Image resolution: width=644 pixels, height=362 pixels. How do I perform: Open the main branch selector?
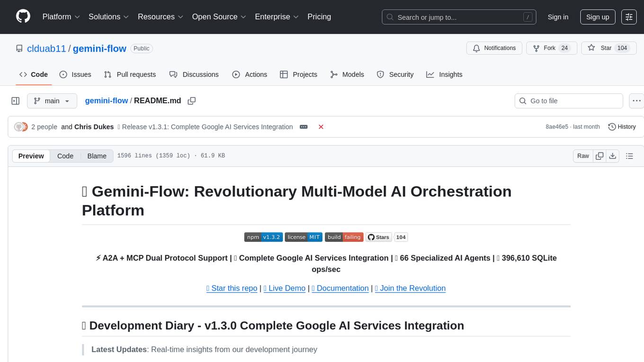[x=52, y=101]
